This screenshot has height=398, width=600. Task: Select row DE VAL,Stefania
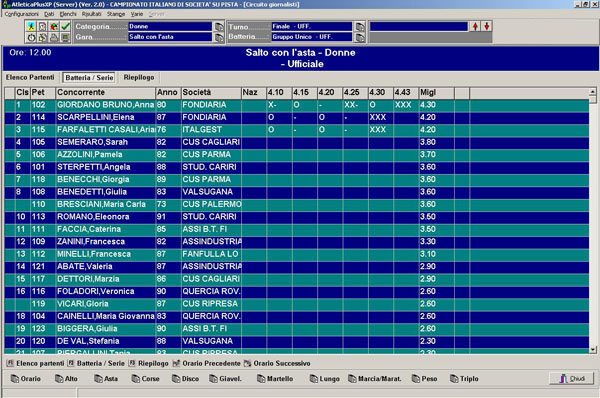click(x=297, y=341)
